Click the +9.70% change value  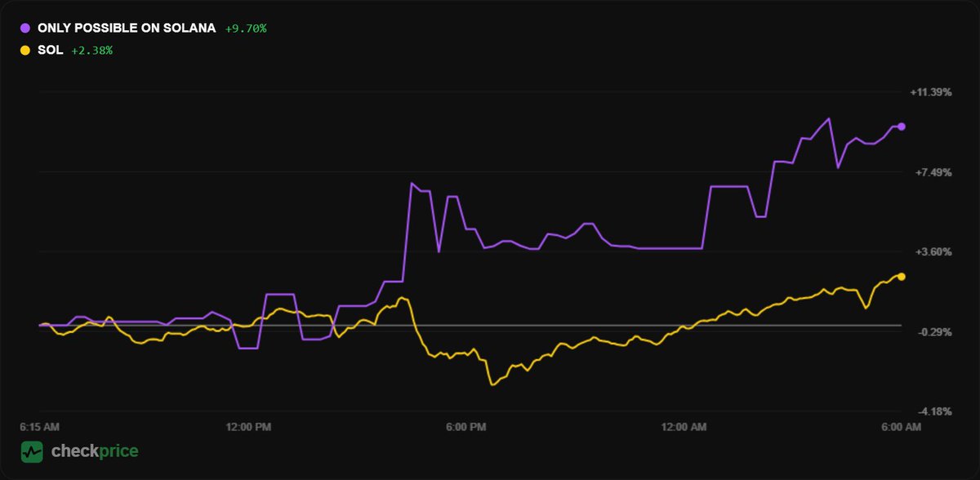pyautogui.click(x=246, y=28)
